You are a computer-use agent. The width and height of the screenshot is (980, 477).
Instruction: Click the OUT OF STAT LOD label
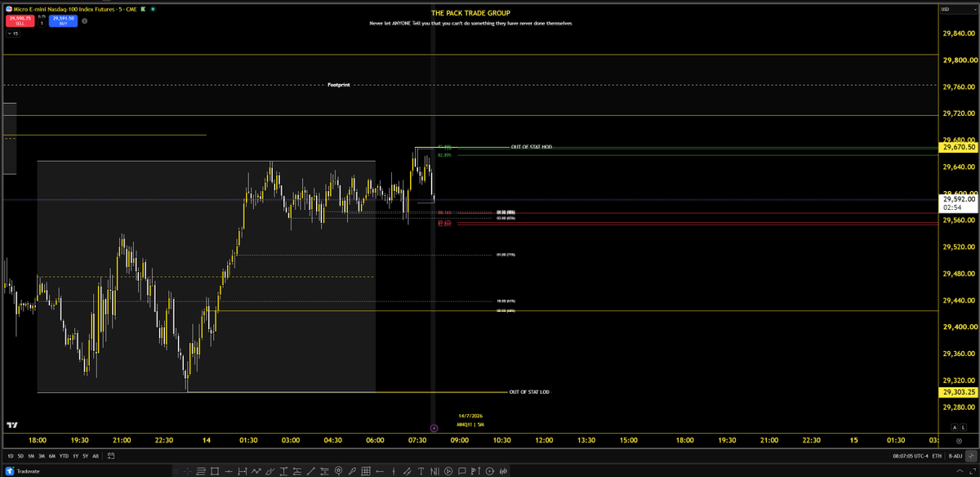[x=528, y=392]
